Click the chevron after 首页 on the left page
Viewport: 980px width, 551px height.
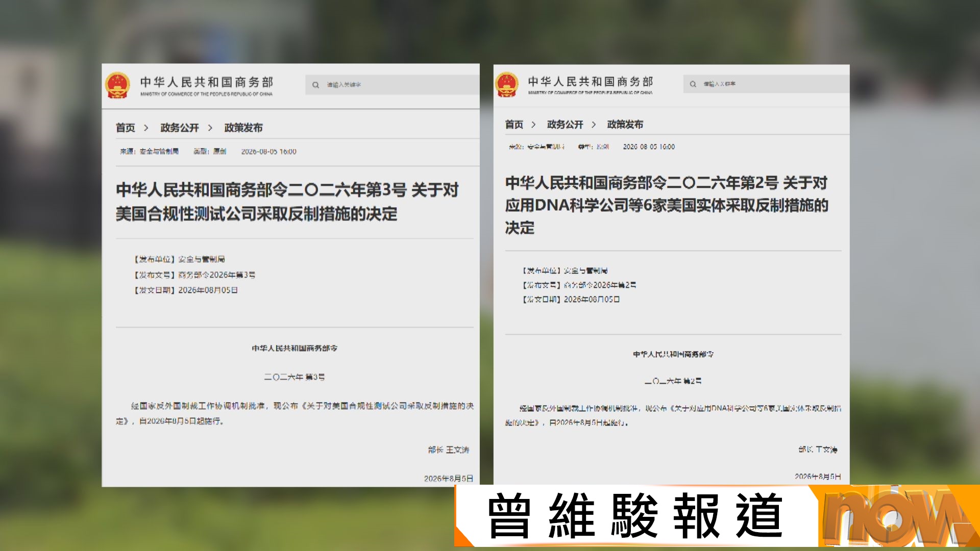pyautogui.click(x=146, y=128)
